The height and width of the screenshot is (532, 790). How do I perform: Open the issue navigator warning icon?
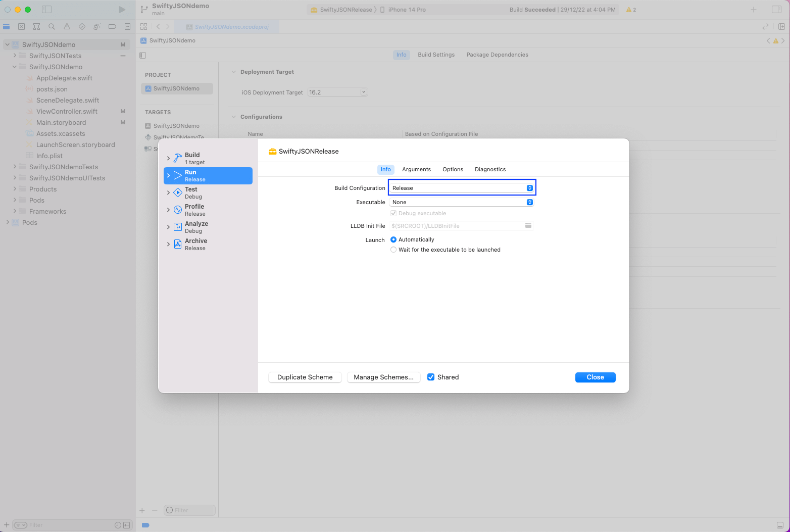[67, 26]
